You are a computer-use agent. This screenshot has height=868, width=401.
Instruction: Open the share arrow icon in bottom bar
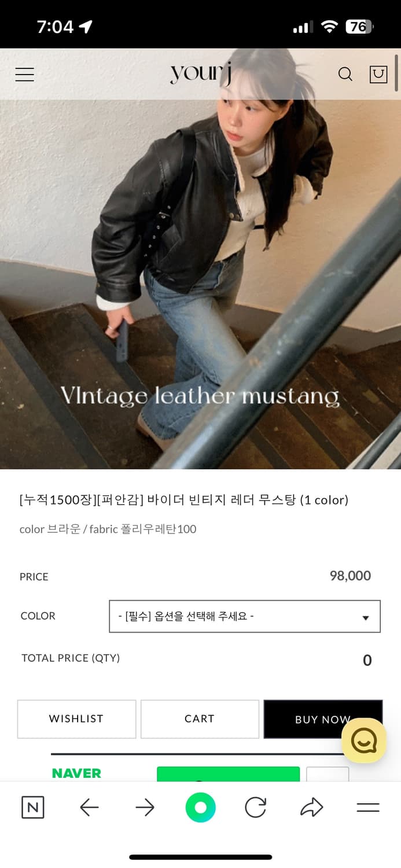coord(311,806)
